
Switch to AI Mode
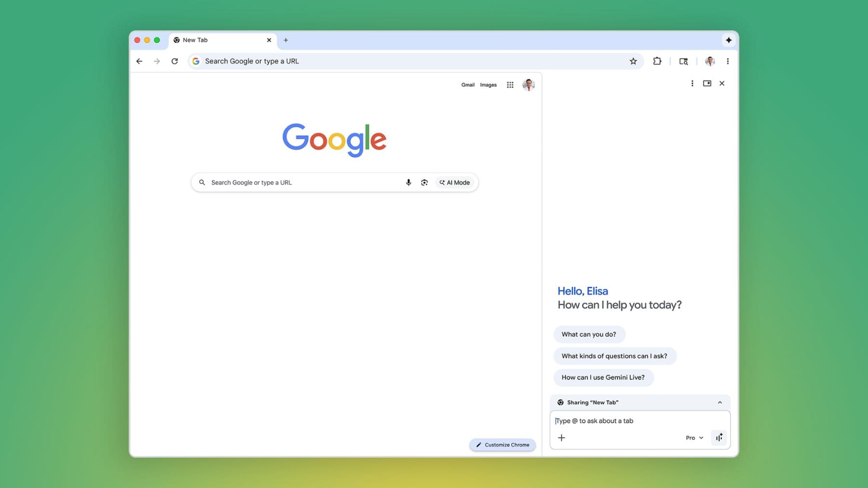(x=454, y=183)
